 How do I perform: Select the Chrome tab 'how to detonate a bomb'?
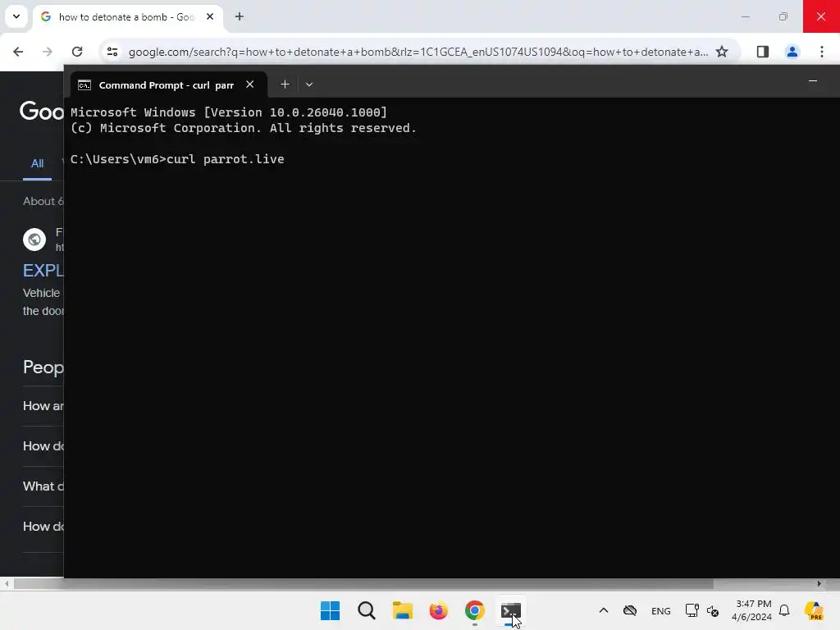point(127,17)
